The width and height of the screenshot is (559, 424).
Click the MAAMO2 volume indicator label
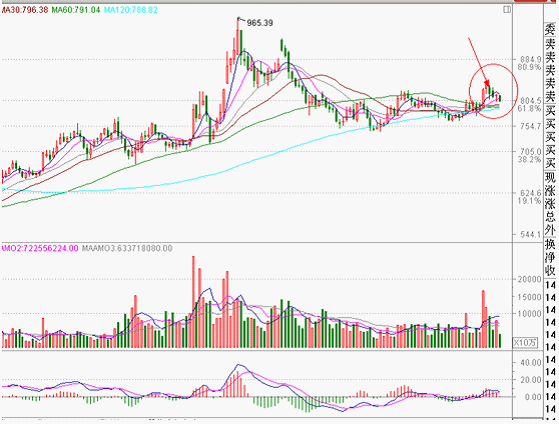tap(39, 248)
